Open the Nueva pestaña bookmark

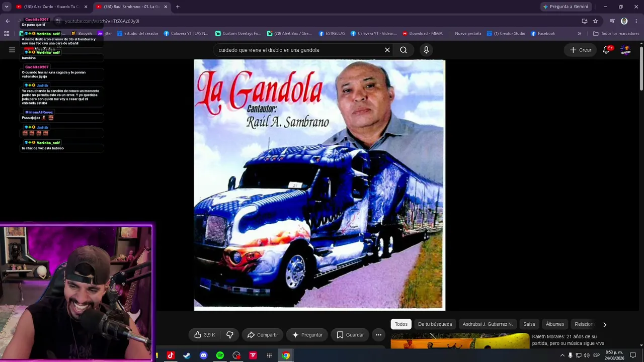pyautogui.click(x=464, y=34)
